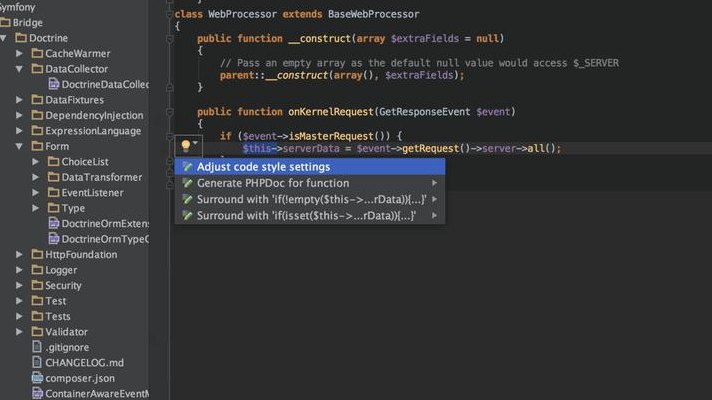Screen dimensions: 712x400
Task: Expand the Logger folder arrow
Action: click(x=20, y=270)
